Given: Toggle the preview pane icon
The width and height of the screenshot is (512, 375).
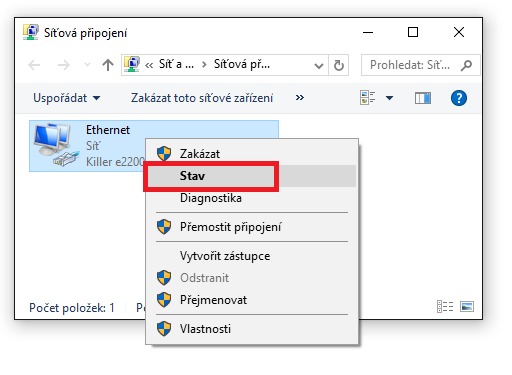Looking at the screenshot, I should click(x=423, y=98).
